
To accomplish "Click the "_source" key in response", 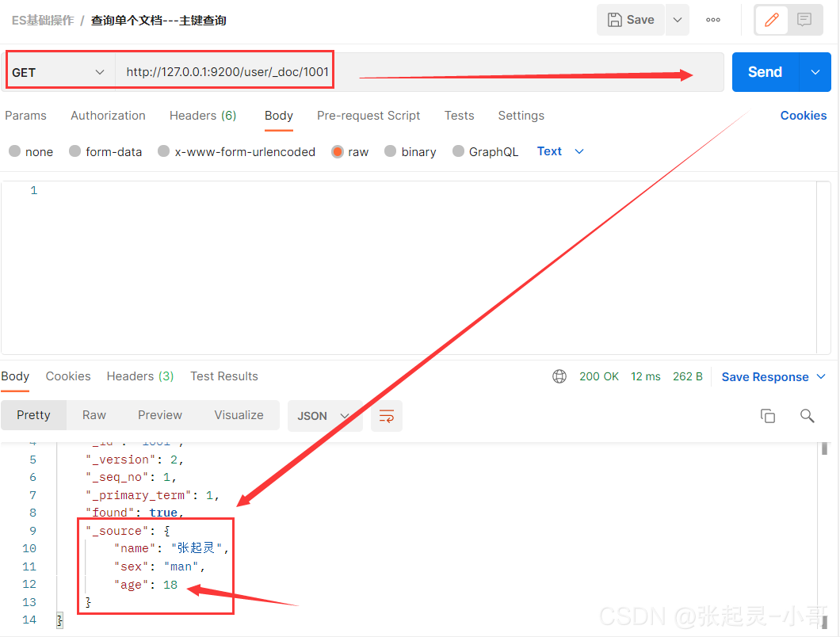I will click(x=116, y=531).
